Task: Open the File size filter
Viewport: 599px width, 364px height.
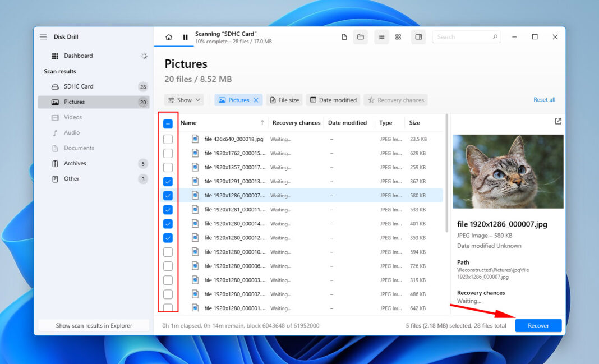Action: click(x=284, y=99)
